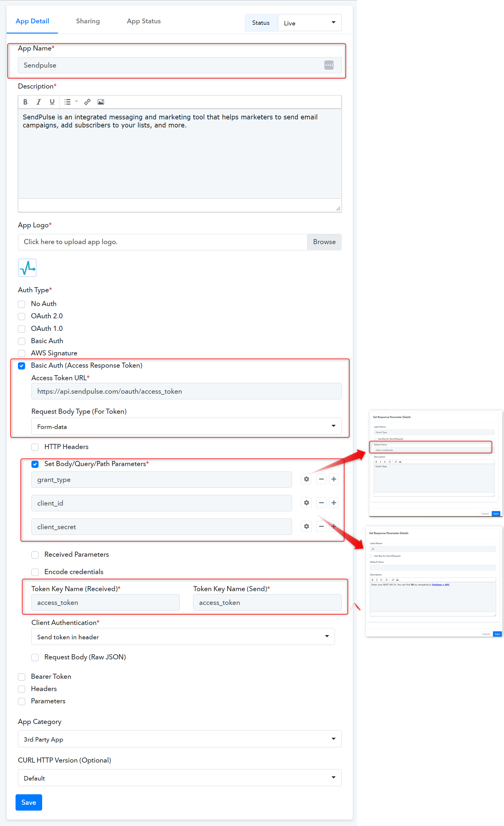Image resolution: width=504 pixels, height=826 pixels.
Task: Focus the Access Token URL field
Action: coord(187,391)
